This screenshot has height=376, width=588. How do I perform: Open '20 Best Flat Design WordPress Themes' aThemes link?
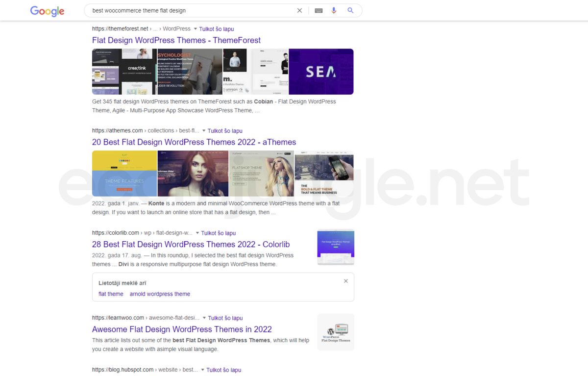[x=194, y=142]
